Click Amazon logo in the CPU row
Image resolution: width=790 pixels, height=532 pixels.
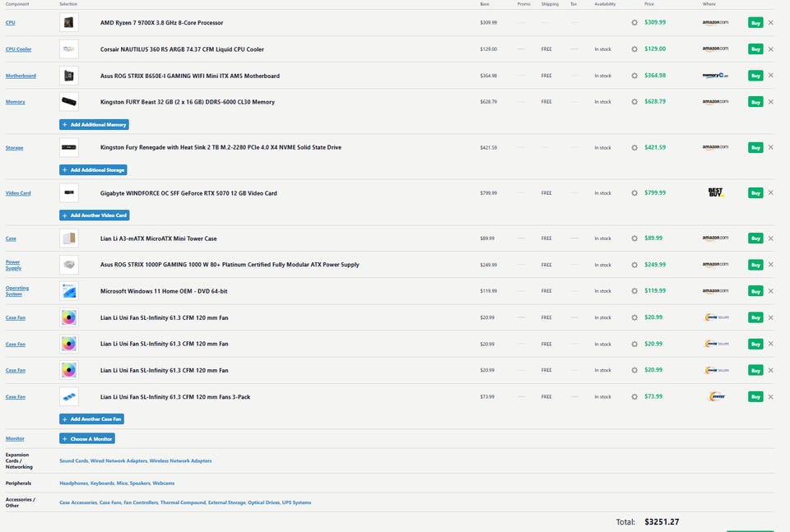click(715, 23)
